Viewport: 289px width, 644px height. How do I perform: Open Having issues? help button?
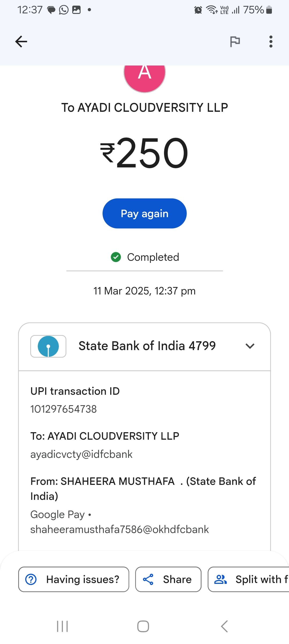pos(74,579)
